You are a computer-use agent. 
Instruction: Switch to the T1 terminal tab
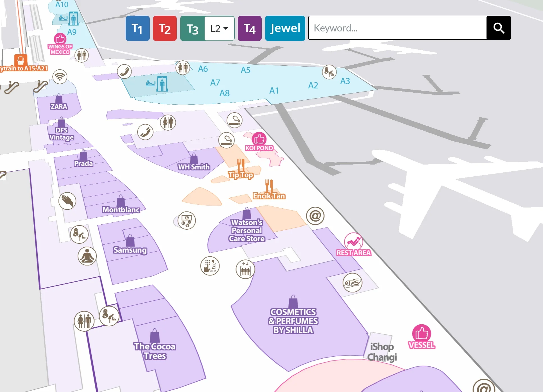tap(137, 28)
